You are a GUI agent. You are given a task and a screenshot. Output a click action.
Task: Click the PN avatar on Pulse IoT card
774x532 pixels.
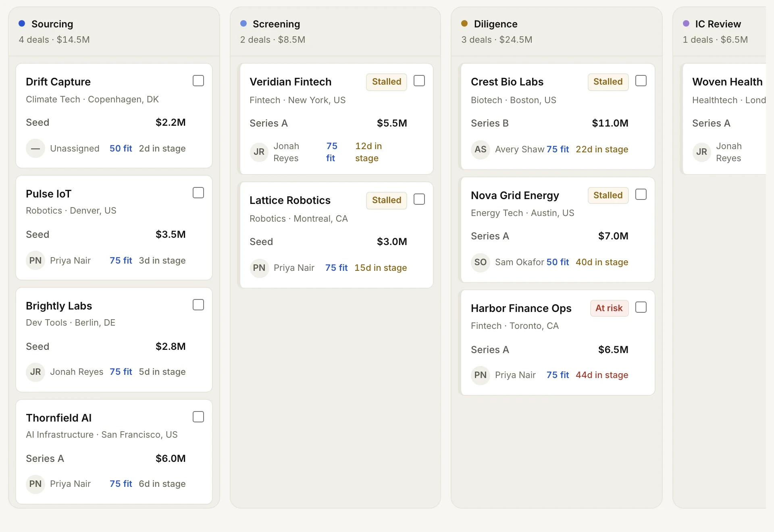(x=35, y=260)
